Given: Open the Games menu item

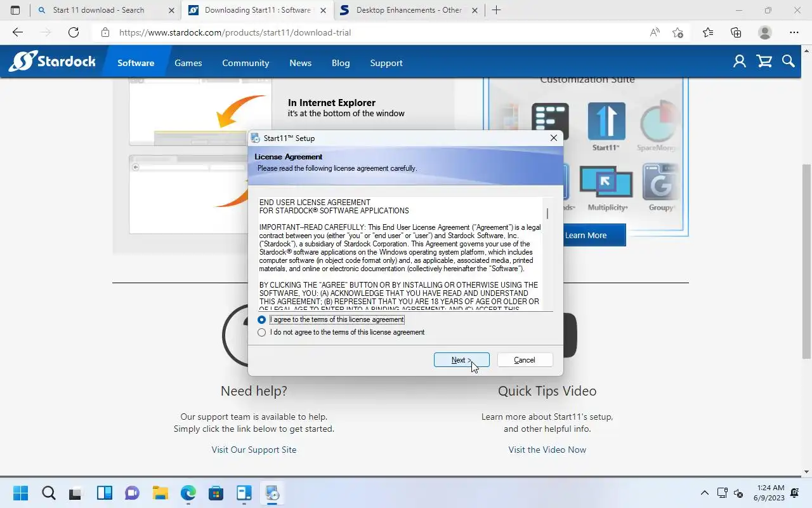Looking at the screenshot, I should [188, 63].
